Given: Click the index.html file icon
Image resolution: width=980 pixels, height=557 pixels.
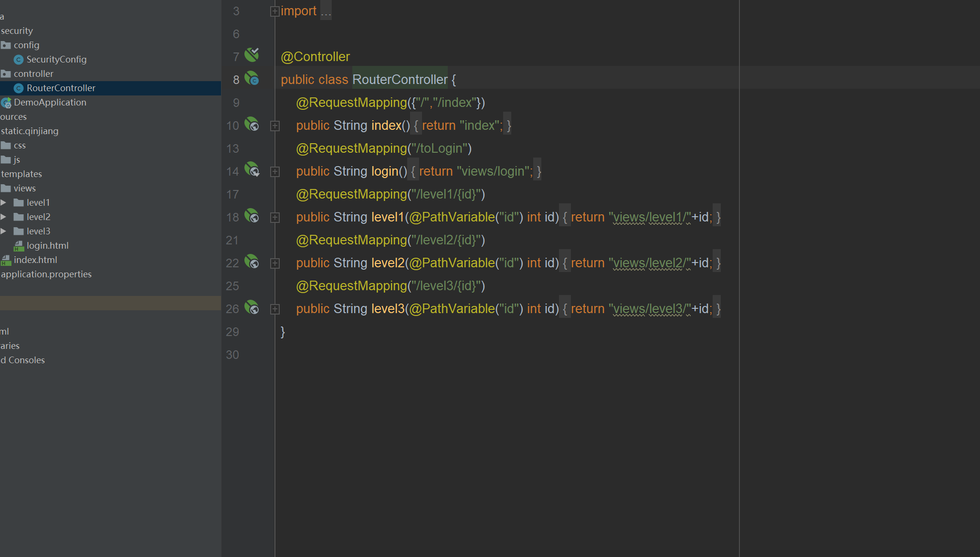Looking at the screenshot, I should click(6, 260).
